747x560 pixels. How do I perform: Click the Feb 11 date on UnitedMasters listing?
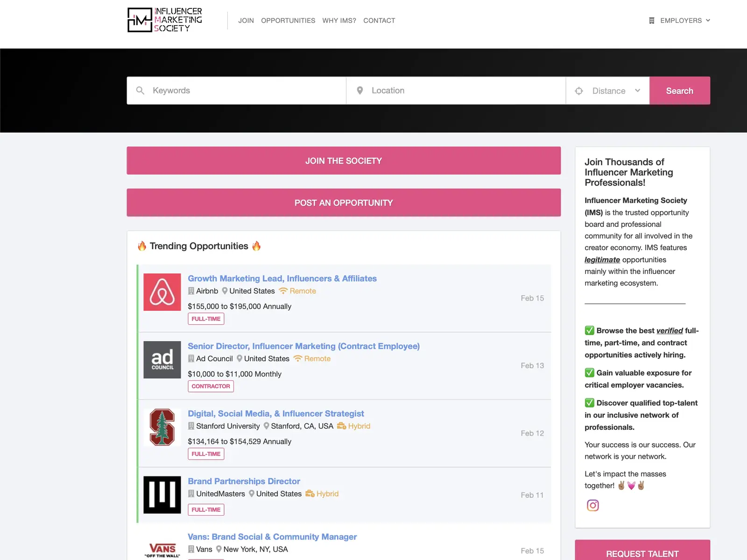click(x=532, y=495)
